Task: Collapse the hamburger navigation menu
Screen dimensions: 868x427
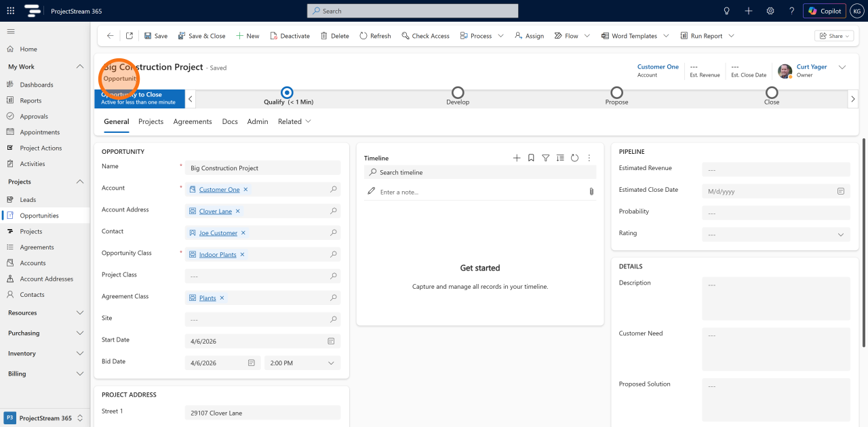Action: click(11, 32)
